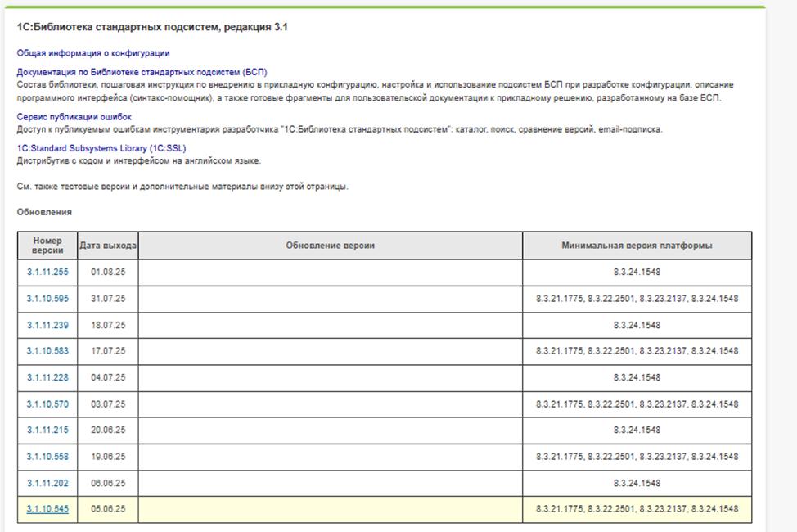Open version 3.1.10.595 link
Screen dimensions: 797x532
pos(47,299)
